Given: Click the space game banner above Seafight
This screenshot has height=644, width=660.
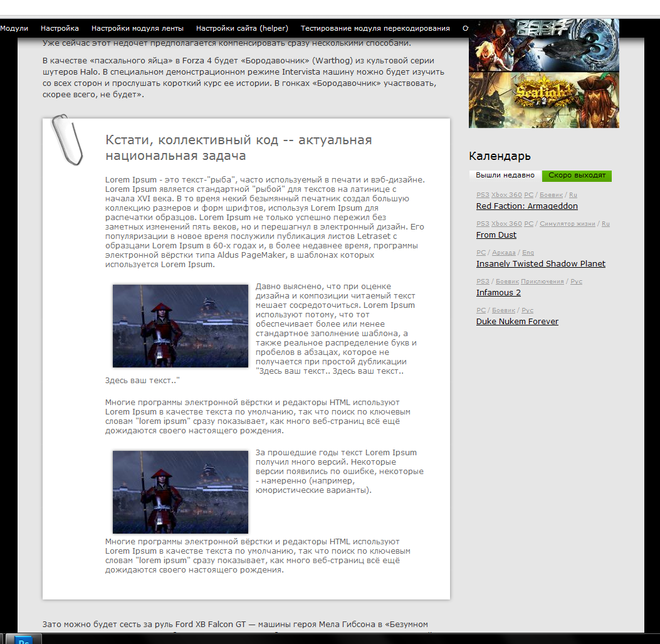Looking at the screenshot, I should [544, 45].
